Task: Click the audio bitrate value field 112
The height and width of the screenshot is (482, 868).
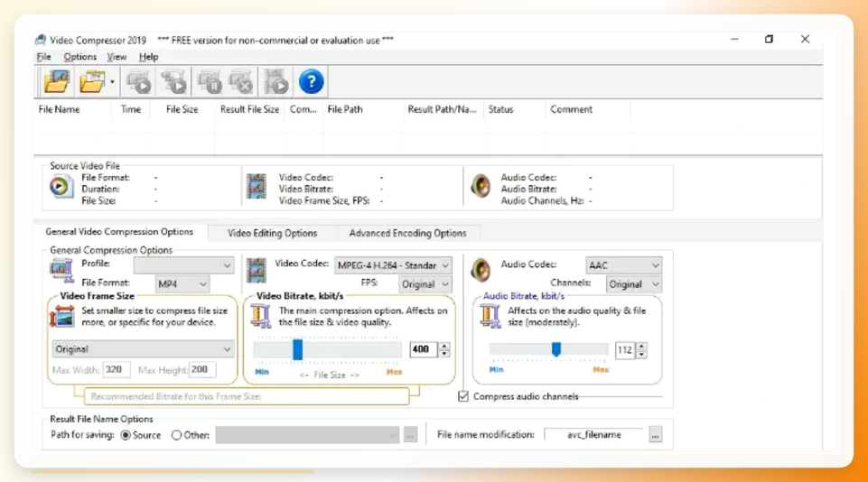Action: [x=626, y=349]
